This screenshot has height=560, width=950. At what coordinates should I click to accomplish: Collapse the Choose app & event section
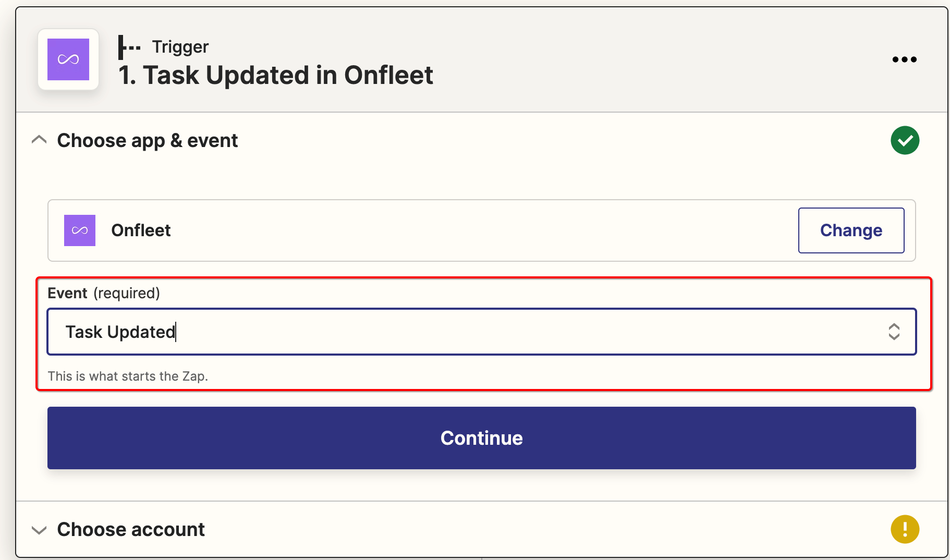coord(39,140)
